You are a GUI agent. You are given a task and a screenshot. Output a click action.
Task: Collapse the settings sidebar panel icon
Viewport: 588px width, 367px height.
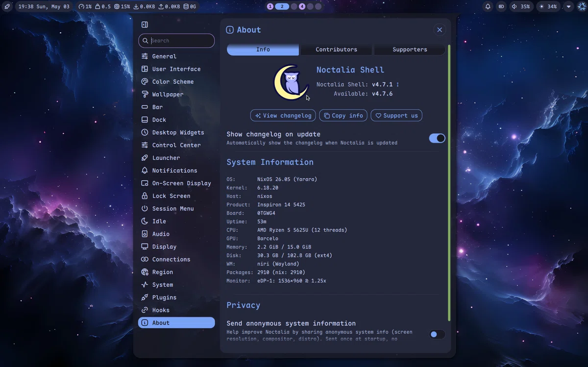(x=145, y=24)
